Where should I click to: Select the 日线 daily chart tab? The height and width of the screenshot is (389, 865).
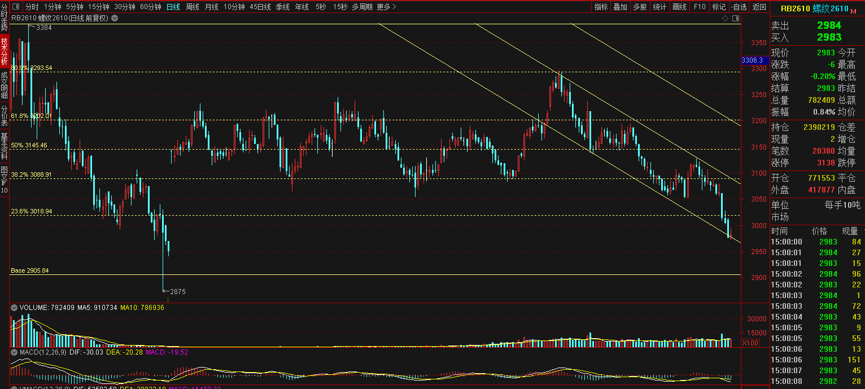[173, 7]
